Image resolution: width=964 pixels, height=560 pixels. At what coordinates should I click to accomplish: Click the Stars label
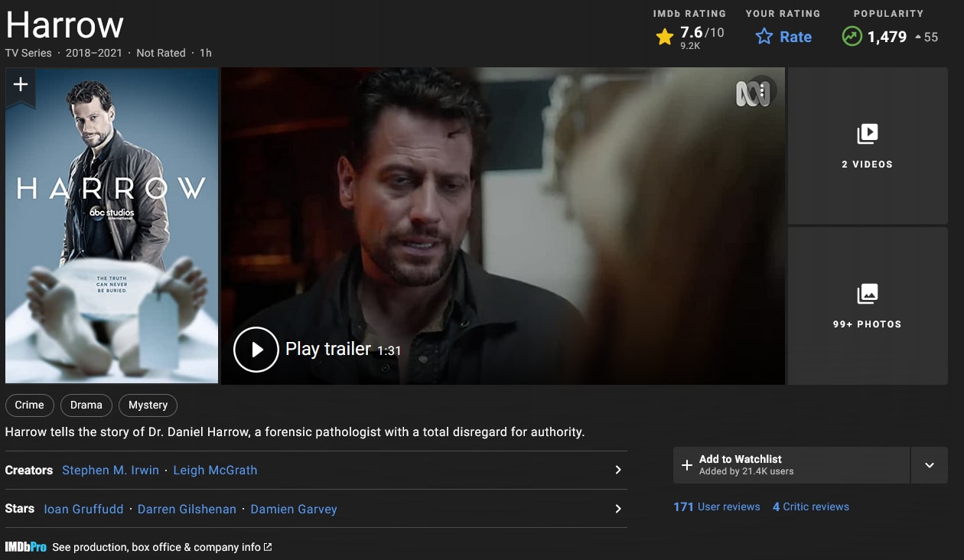pos(20,509)
